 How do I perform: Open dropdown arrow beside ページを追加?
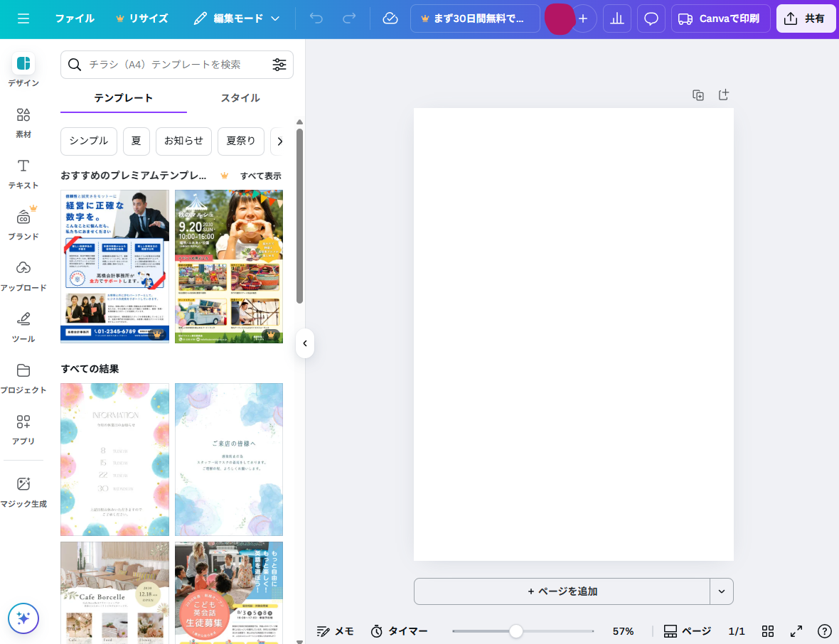(722, 591)
